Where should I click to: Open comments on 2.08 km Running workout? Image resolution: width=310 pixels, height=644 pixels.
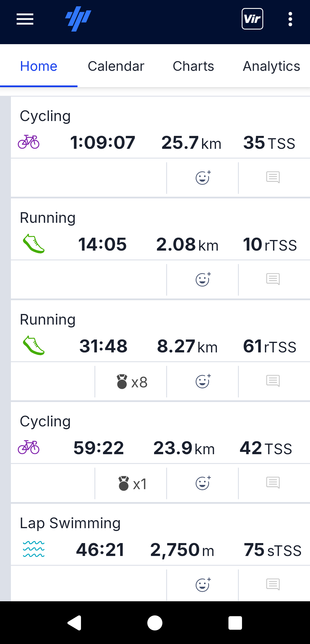tap(273, 279)
